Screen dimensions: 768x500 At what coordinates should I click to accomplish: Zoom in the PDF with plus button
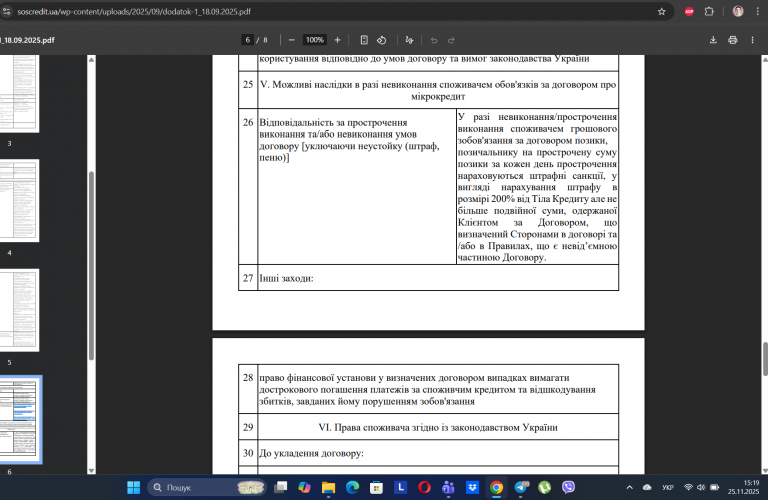tap(337, 40)
